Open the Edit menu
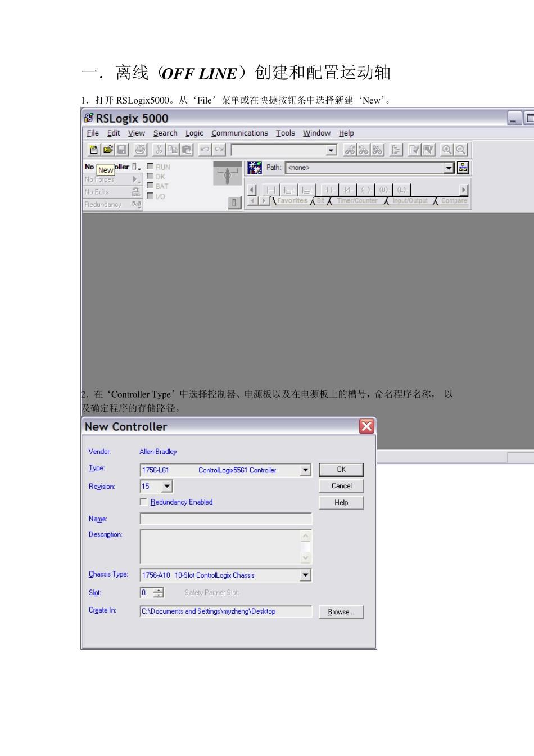The height and width of the screenshot is (756, 534). coord(114,133)
